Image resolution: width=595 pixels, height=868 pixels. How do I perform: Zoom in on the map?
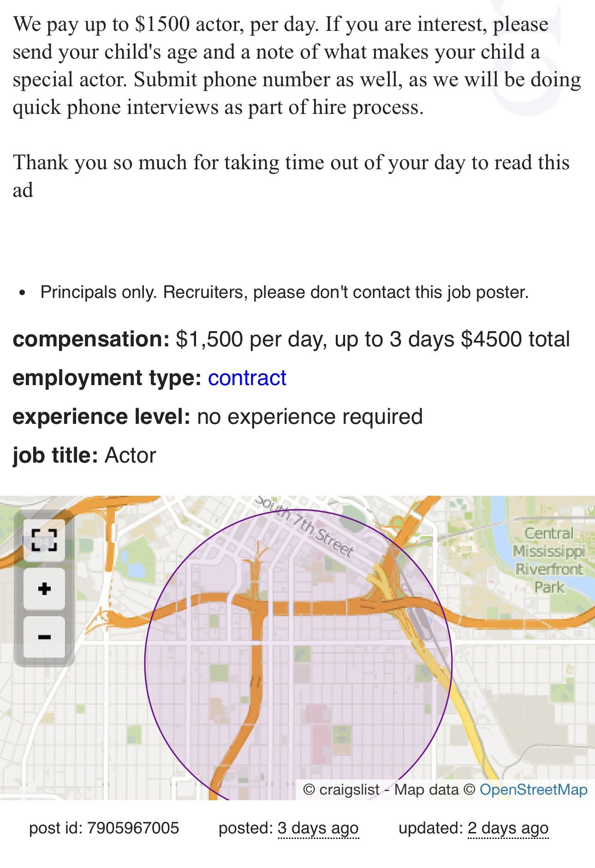coord(44,589)
